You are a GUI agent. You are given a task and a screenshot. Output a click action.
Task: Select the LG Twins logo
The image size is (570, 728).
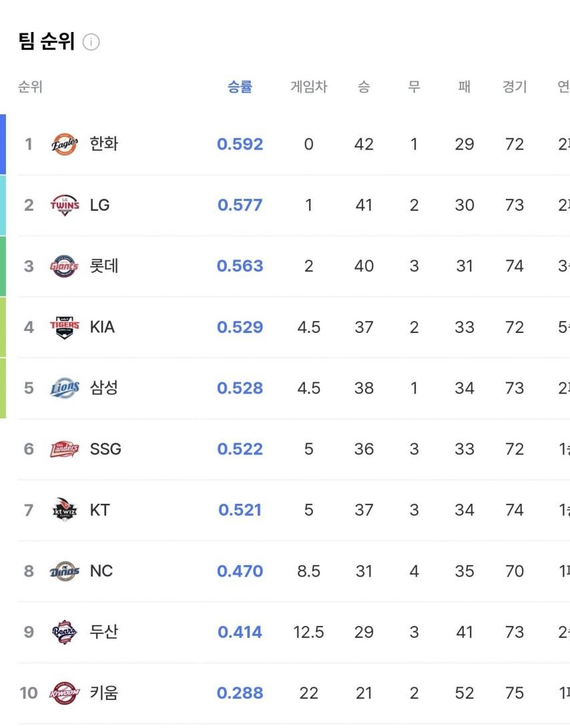click(65, 205)
